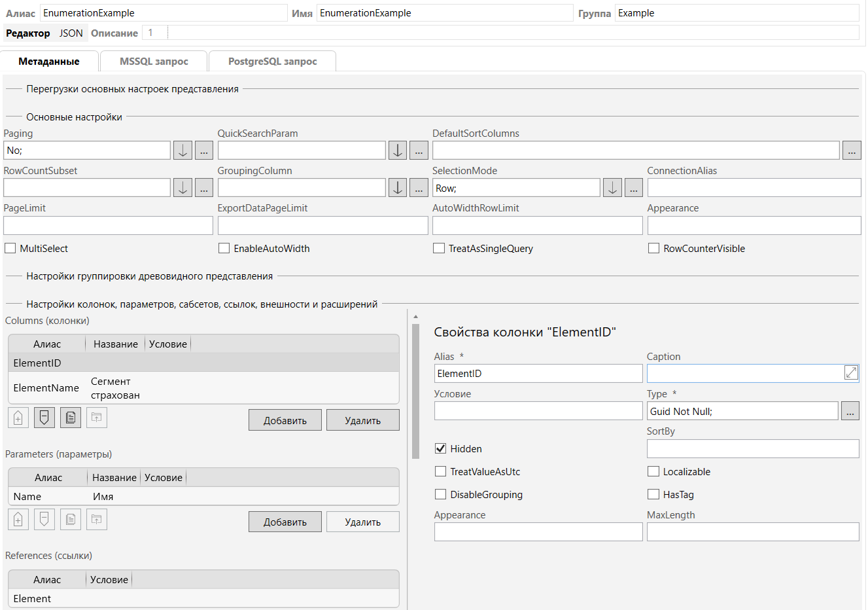Select the ElementName row in Columns
Image resolution: width=868 pixels, height=610 pixels.
(x=46, y=388)
